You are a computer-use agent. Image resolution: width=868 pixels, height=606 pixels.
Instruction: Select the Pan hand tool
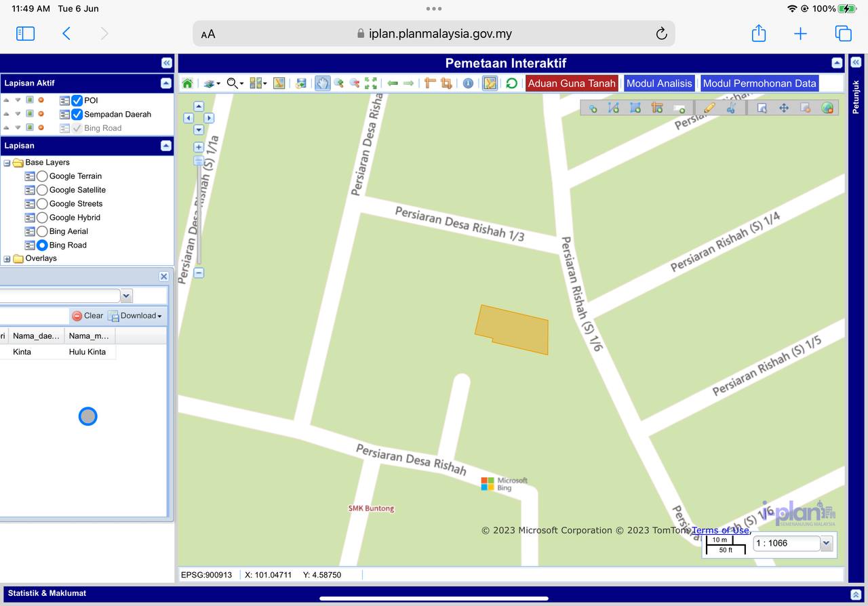point(322,83)
